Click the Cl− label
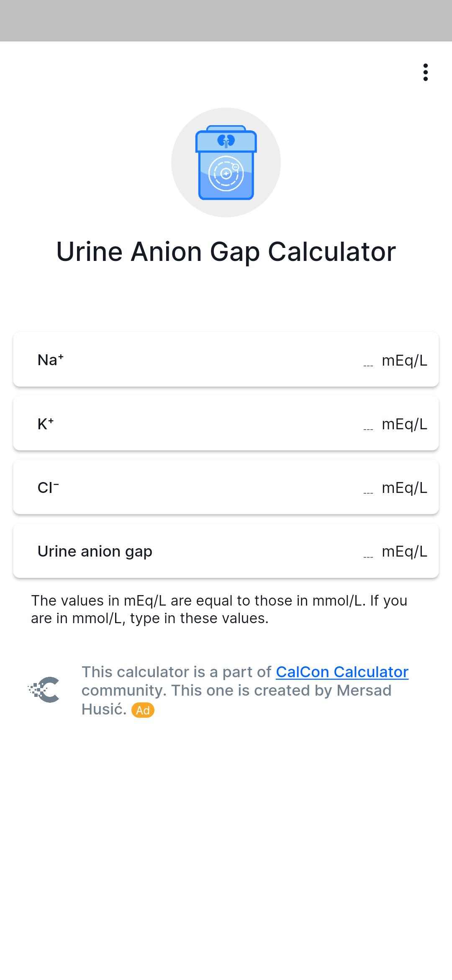Screen dimensions: 452x980 [48, 487]
